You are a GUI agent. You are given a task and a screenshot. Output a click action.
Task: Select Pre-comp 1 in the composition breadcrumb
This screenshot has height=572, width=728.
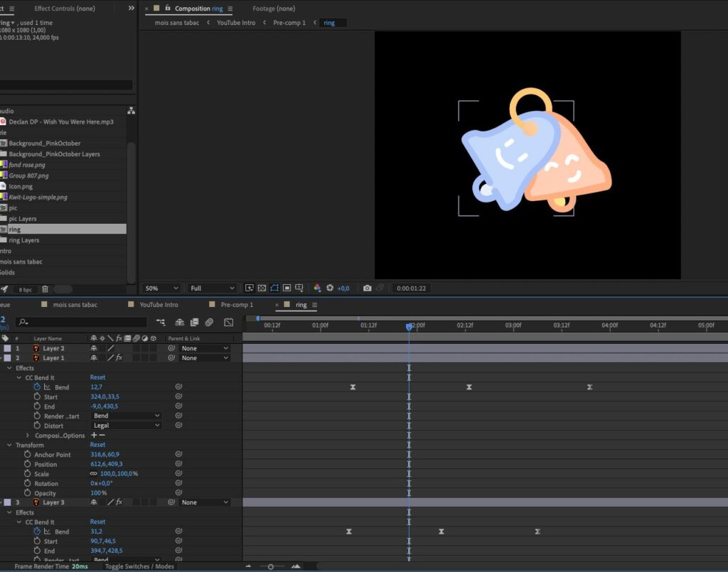click(289, 23)
